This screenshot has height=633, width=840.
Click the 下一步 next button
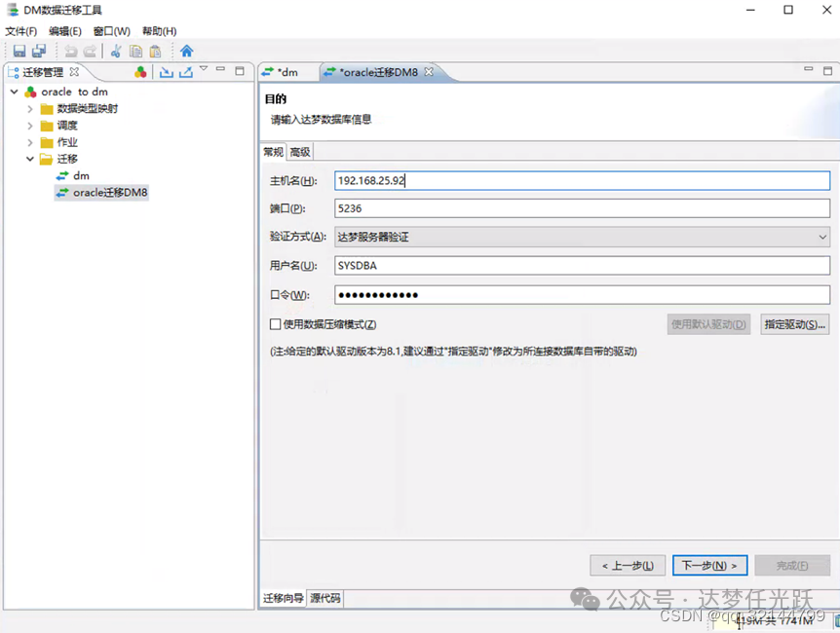pos(709,566)
